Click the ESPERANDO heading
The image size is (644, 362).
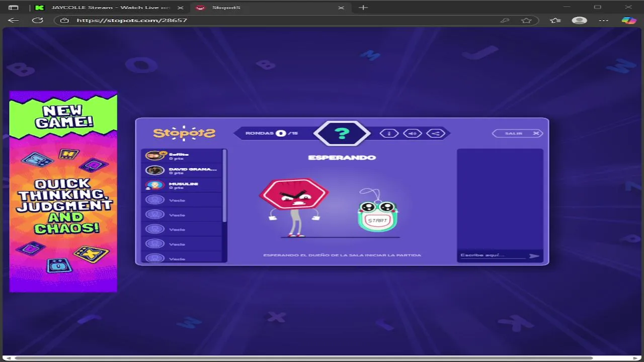[x=342, y=157]
